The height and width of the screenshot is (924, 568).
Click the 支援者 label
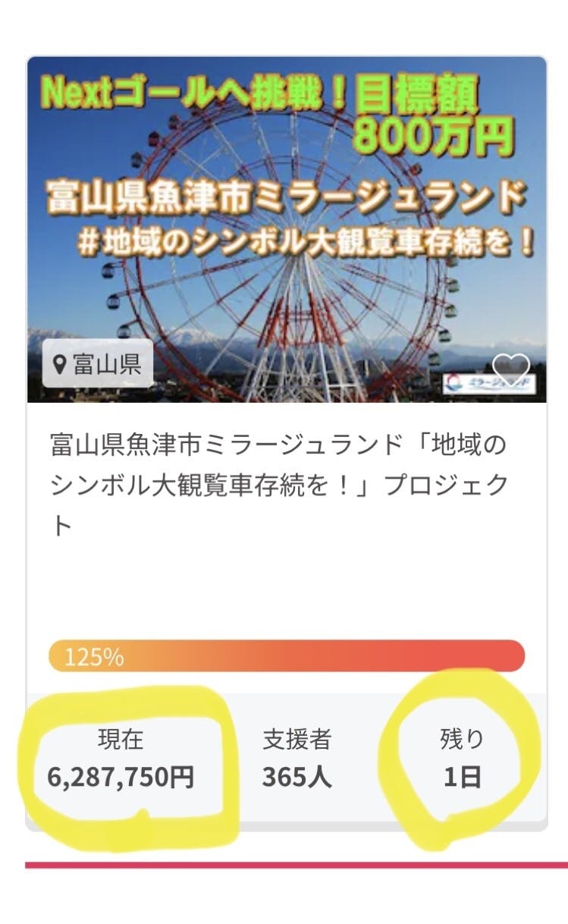297,739
